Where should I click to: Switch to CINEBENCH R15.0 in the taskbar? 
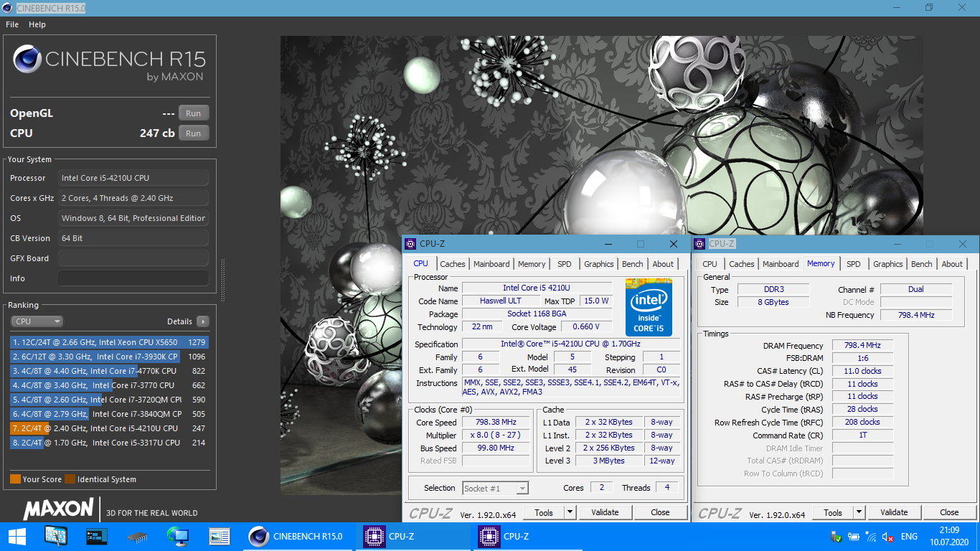coord(299,536)
